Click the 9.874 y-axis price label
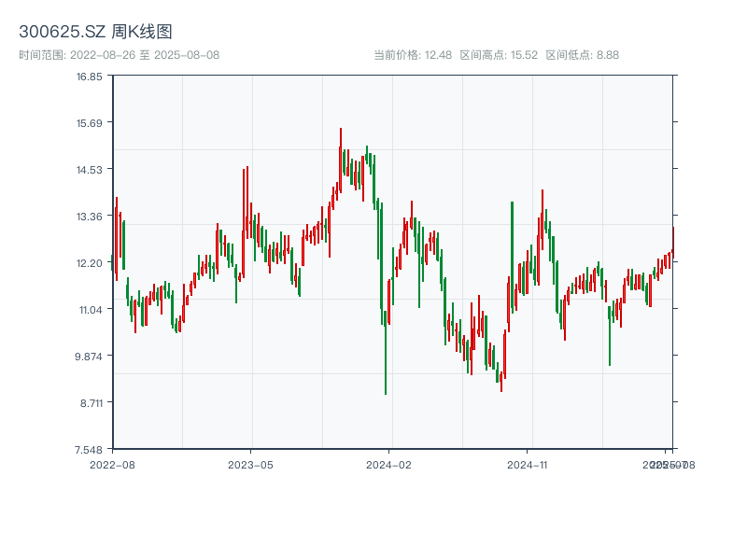747x560 pixels. coord(90,357)
